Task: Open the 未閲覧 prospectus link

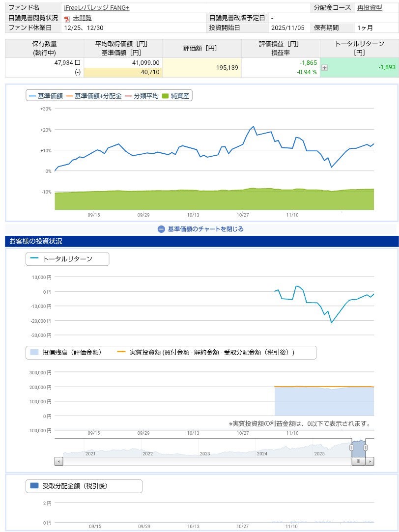Action: [82, 18]
